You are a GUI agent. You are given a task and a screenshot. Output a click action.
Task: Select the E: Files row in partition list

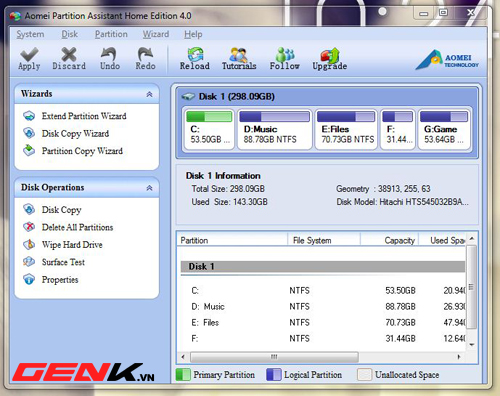click(x=323, y=323)
